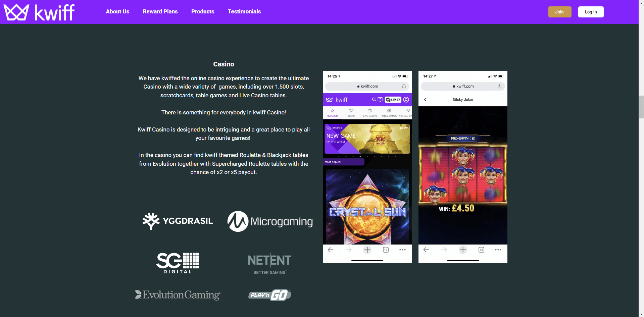
Task: Click the browser back arrow in the Sticky Joker phone
Action: [426, 250]
